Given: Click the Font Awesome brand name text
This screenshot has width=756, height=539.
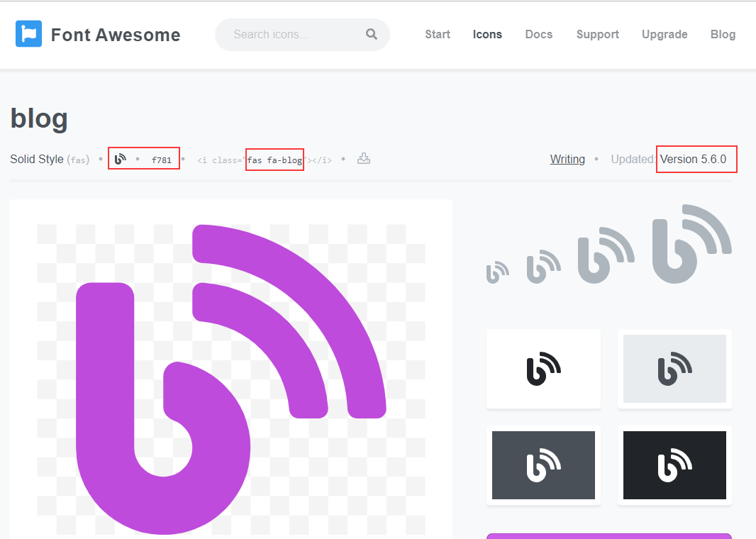Looking at the screenshot, I should click(x=116, y=35).
